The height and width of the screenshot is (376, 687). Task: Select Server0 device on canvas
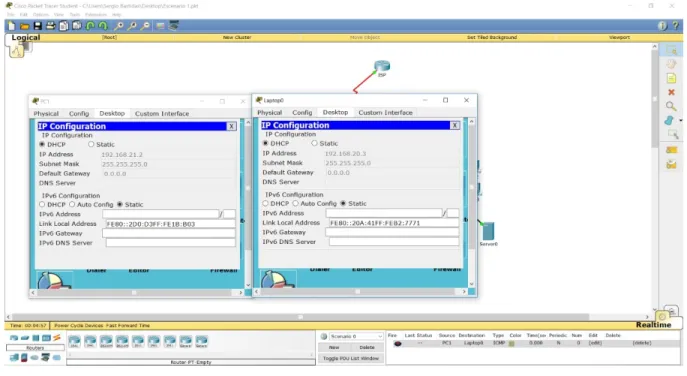(488, 231)
